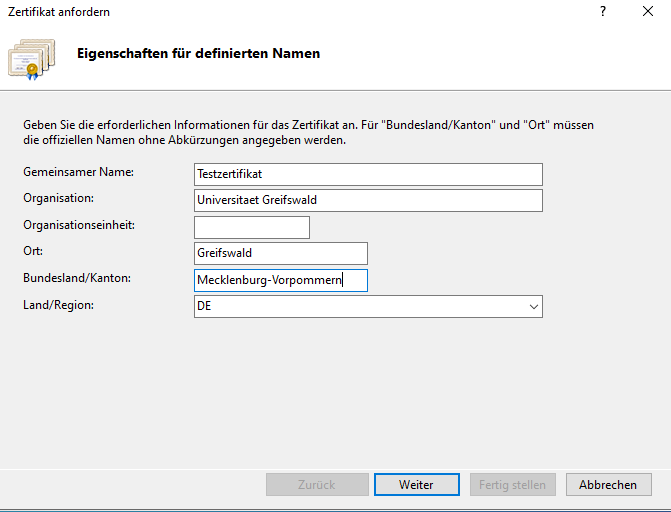Click the Zertifikat anfordern window title
This screenshot has height=512, width=671.
click(x=59, y=12)
